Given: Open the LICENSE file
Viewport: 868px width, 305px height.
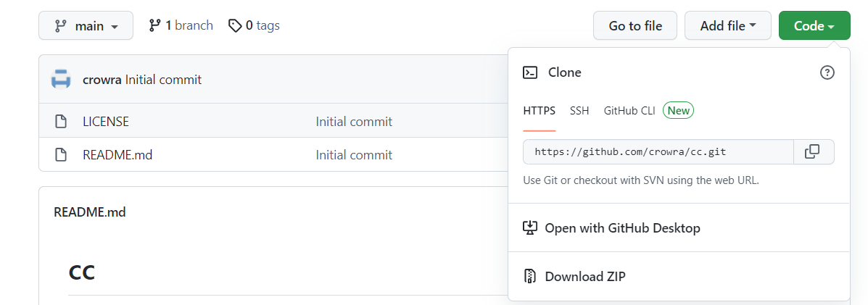Looking at the screenshot, I should pos(106,122).
